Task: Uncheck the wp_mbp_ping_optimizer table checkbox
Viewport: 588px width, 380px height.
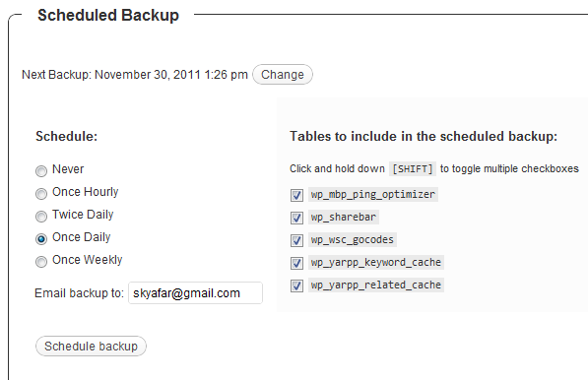Action: click(x=296, y=195)
